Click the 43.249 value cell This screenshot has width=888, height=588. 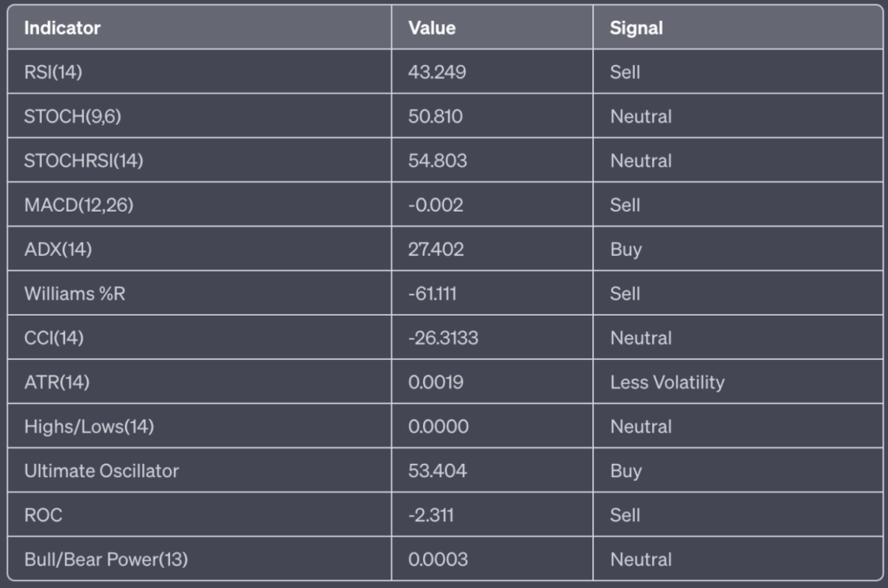tap(493, 72)
